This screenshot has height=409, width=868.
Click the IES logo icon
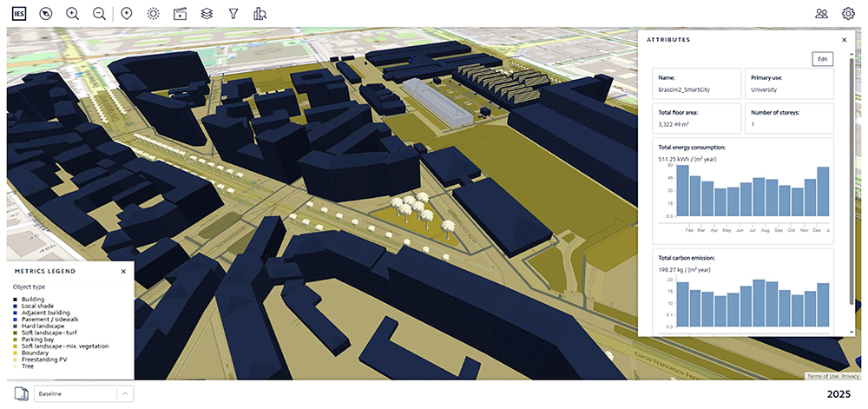click(19, 14)
